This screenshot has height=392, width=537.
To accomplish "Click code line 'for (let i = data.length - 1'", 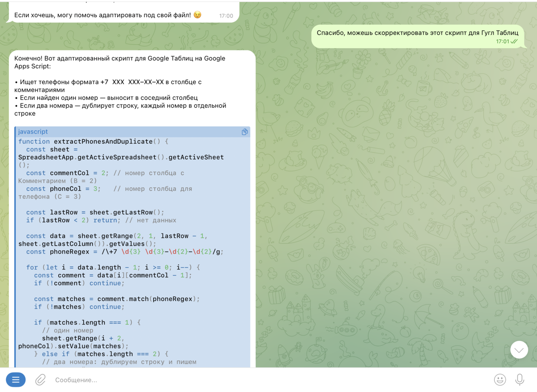I will pyautogui.click(x=113, y=268).
